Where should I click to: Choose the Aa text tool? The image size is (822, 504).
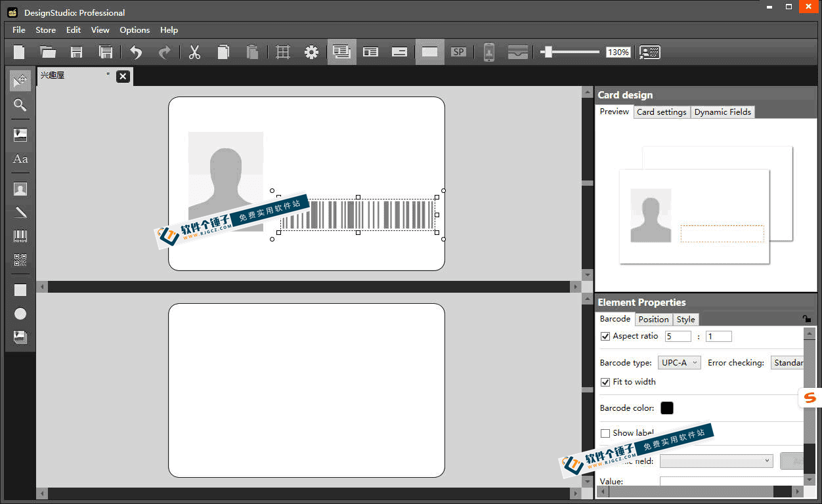point(20,159)
